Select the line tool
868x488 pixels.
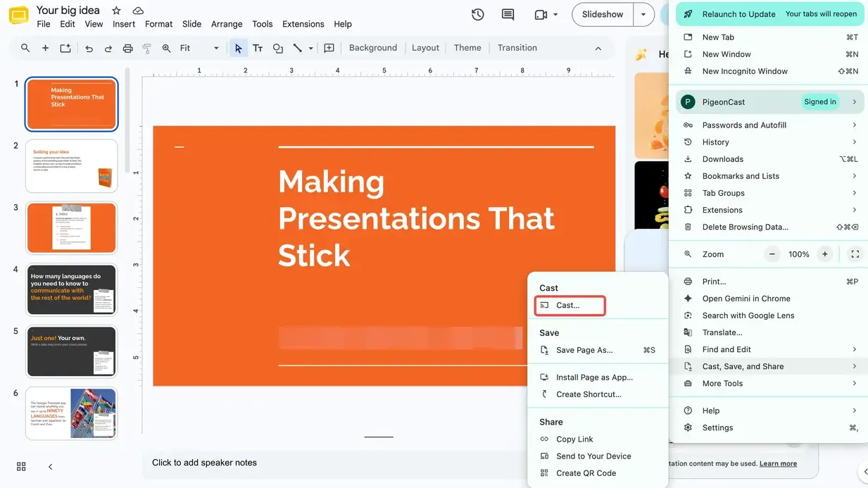tap(298, 48)
